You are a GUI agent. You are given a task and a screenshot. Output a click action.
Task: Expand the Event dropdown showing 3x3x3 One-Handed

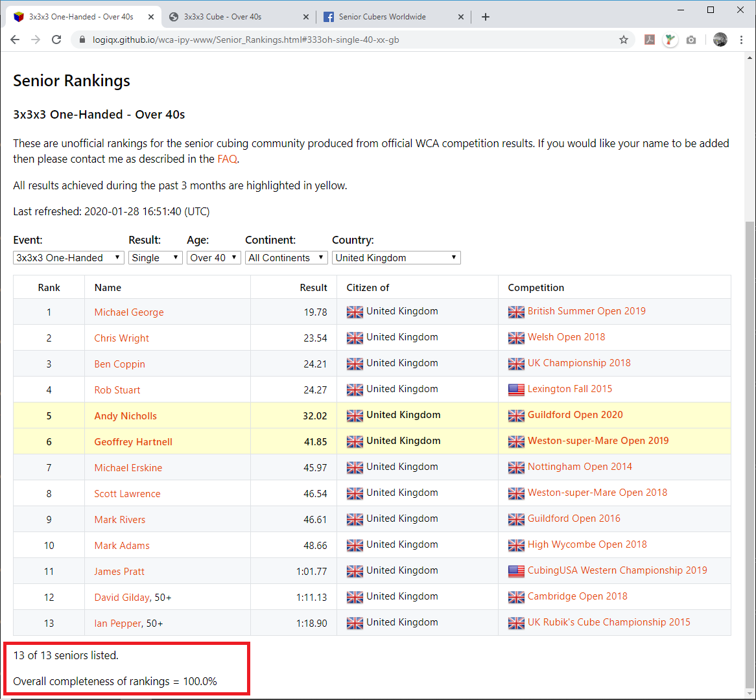(x=69, y=257)
